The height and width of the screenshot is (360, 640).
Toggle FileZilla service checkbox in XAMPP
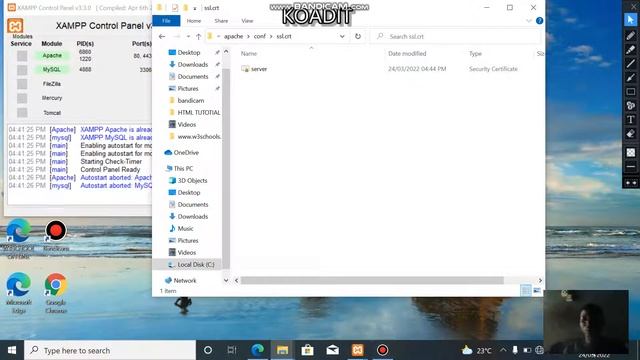[22, 84]
